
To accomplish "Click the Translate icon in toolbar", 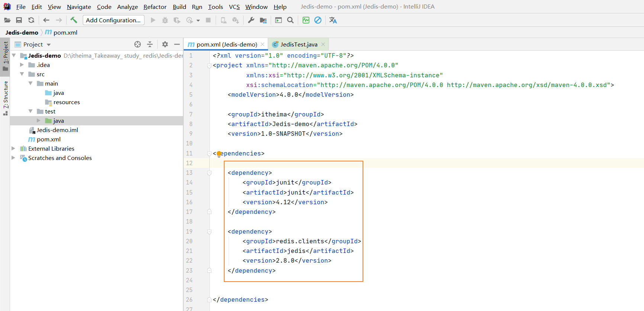I will [333, 20].
